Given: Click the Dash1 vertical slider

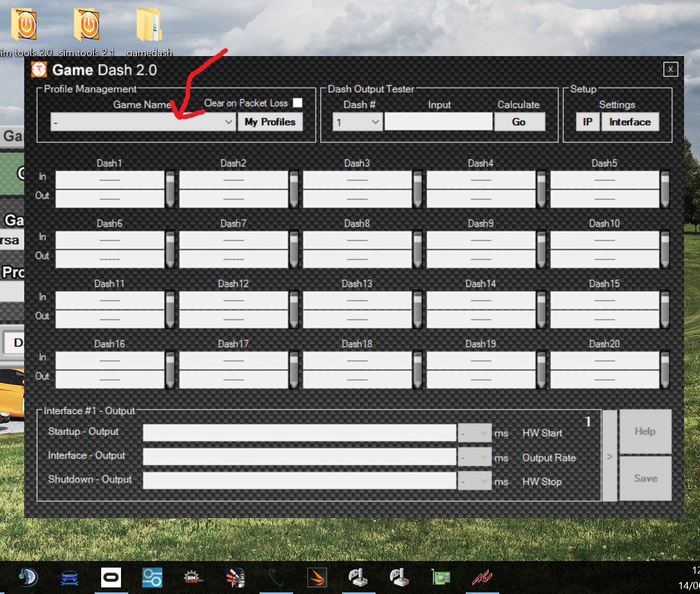Looking at the screenshot, I should coord(170,189).
